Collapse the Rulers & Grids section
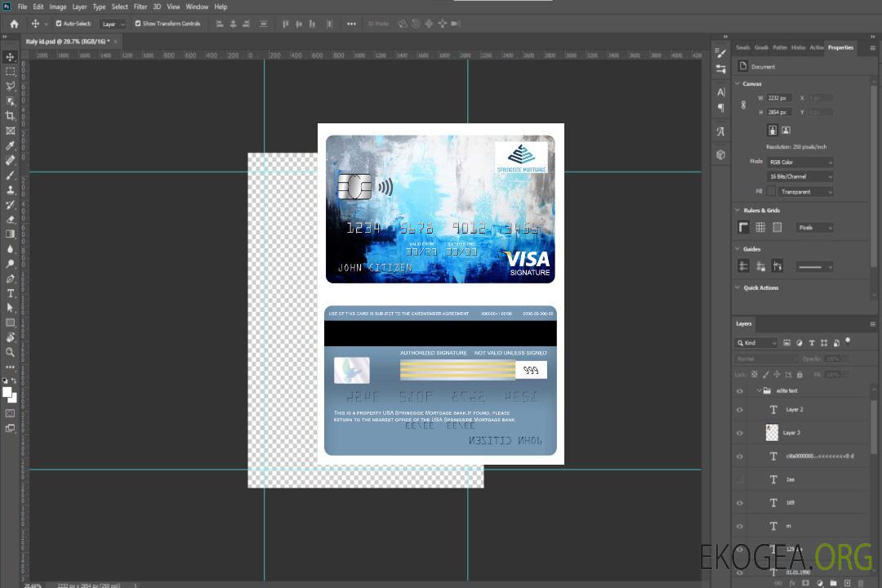 738,210
